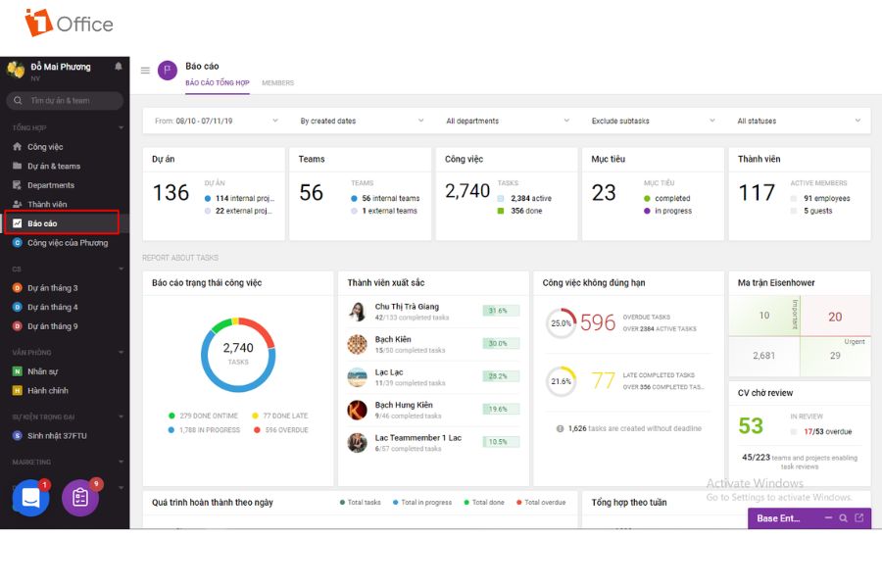Viewport: 882px width, 588px height.
Task: Switch to the Members tab
Action: coord(278,82)
